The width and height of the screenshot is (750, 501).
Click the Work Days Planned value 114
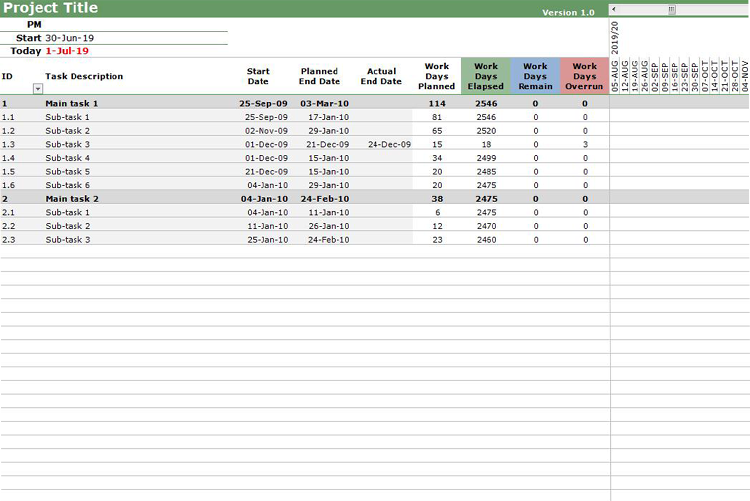(x=437, y=103)
